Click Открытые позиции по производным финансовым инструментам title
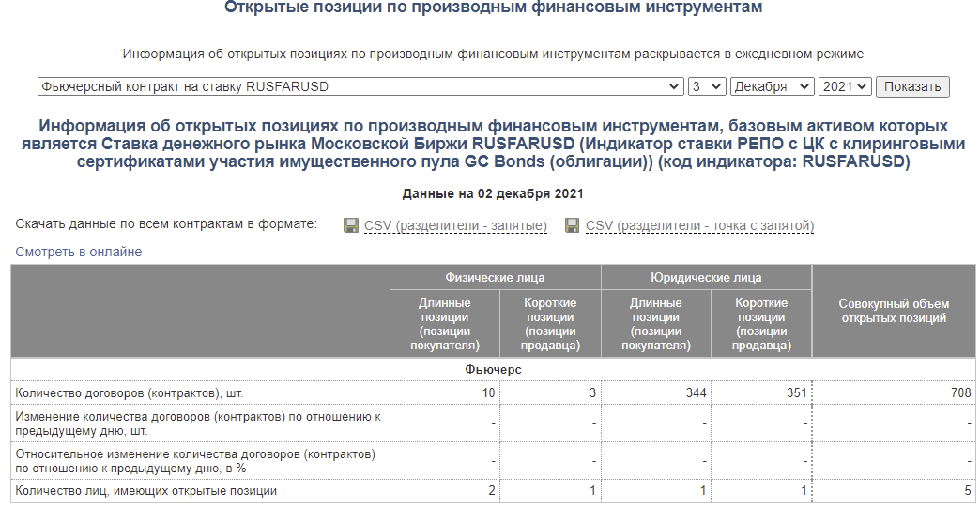The image size is (980, 507). [x=493, y=8]
